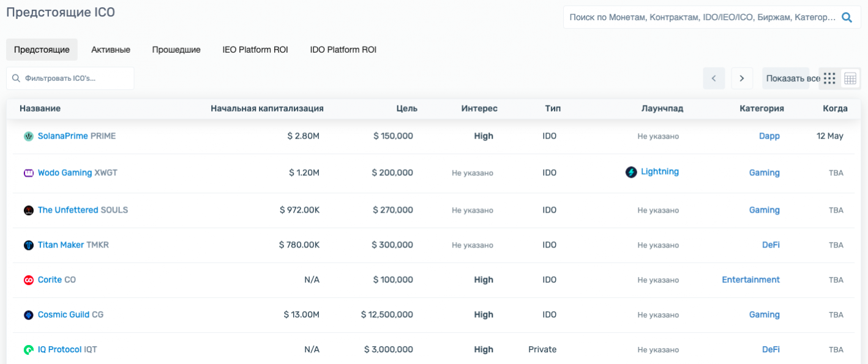Open the Активные tab
868x364 pixels.
click(111, 50)
